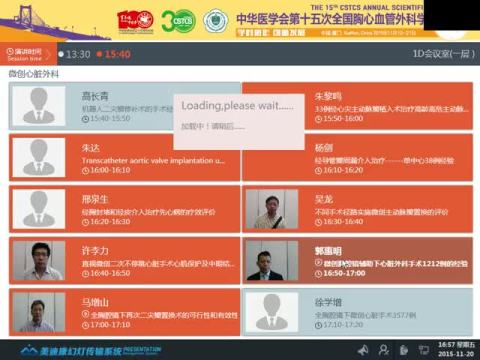Click the clock icon beside 15:50-16:00

click(x=318, y=119)
